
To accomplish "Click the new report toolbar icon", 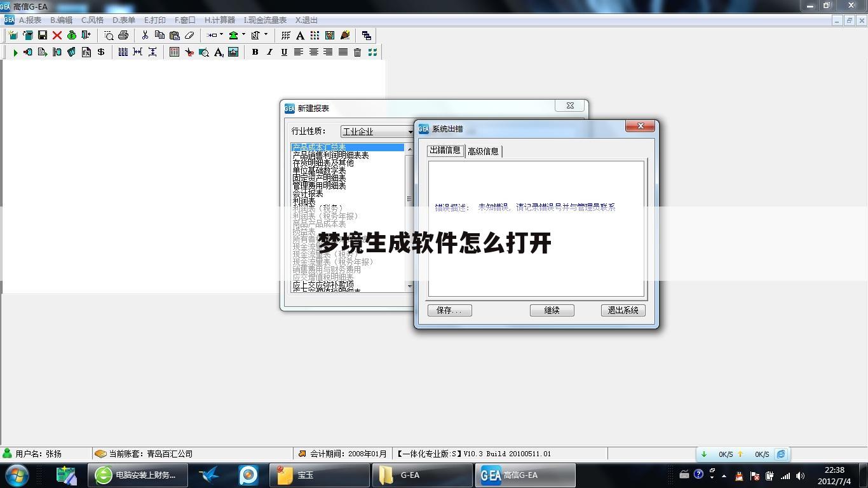I will click(x=13, y=36).
